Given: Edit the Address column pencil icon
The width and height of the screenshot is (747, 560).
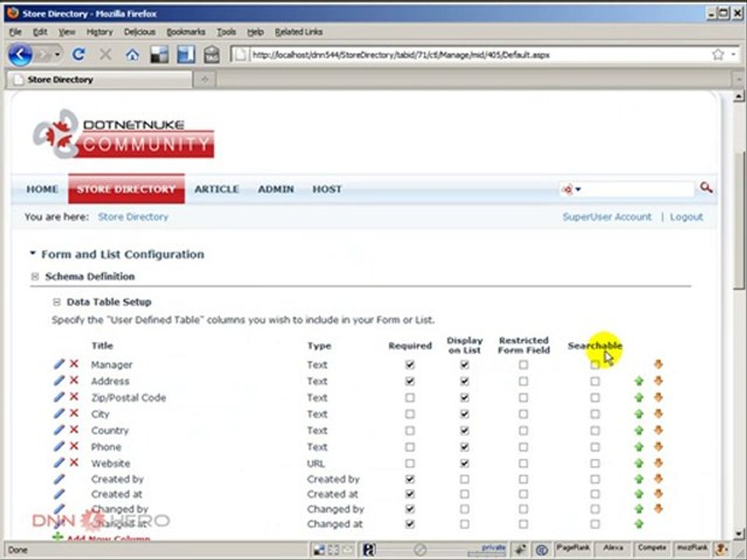Looking at the screenshot, I should [x=59, y=380].
